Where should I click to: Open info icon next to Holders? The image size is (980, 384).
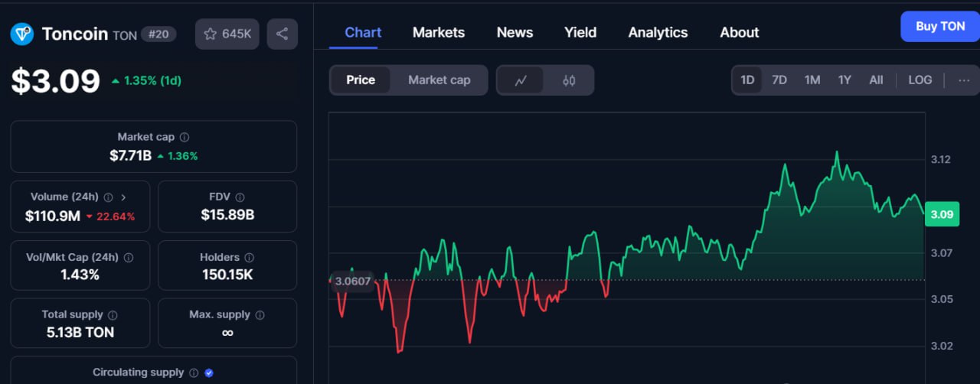pyautogui.click(x=249, y=258)
